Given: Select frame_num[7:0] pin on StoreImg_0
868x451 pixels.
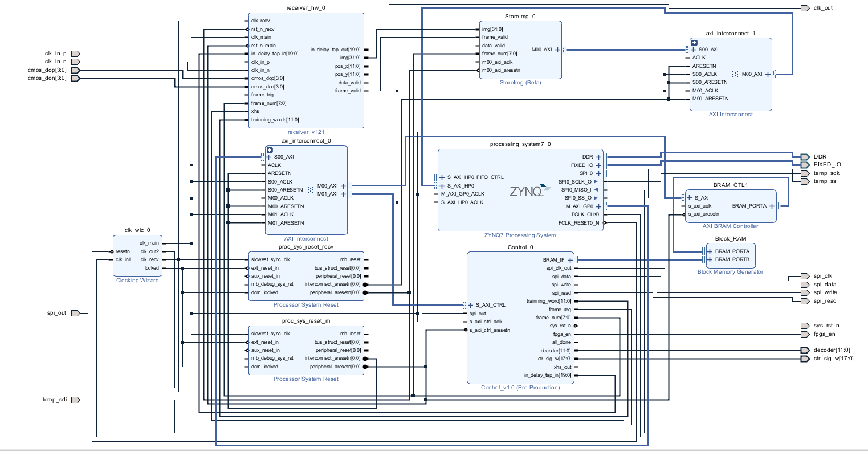Looking at the screenshot, I should tap(499, 54).
